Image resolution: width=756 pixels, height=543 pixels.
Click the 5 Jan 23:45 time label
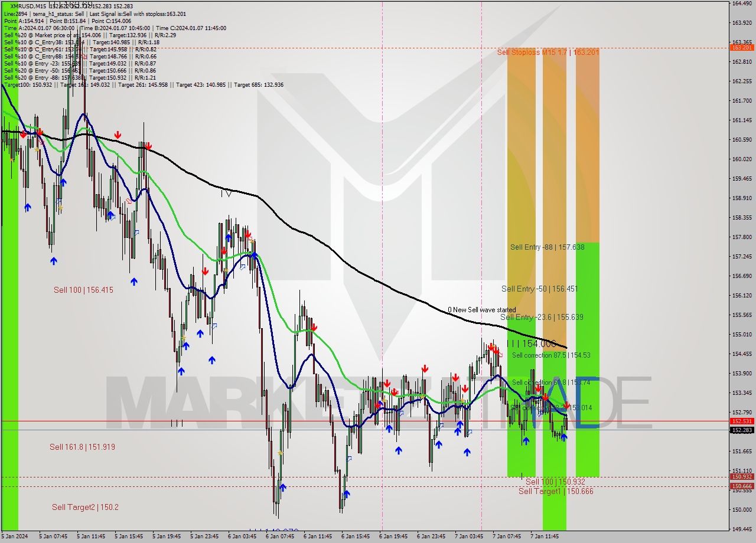(x=204, y=537)
